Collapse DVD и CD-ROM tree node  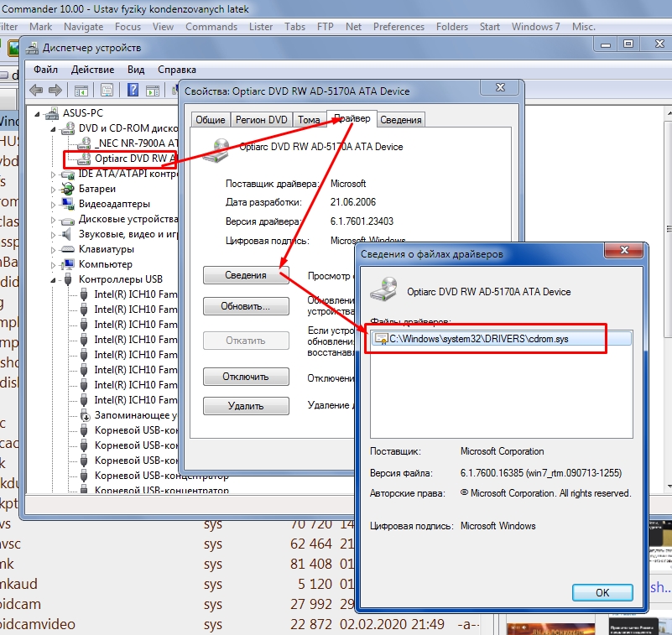click(53, 129)
